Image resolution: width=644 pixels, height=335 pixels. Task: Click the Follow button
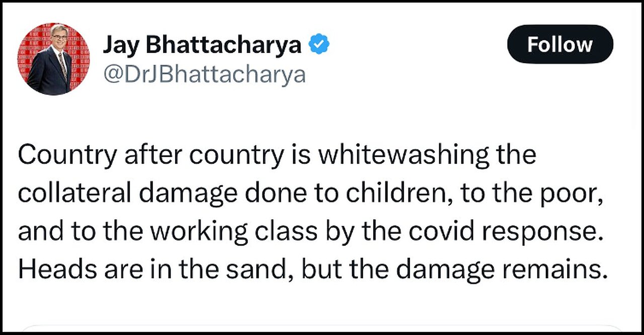pyautogui.click(x=559, y=44)
